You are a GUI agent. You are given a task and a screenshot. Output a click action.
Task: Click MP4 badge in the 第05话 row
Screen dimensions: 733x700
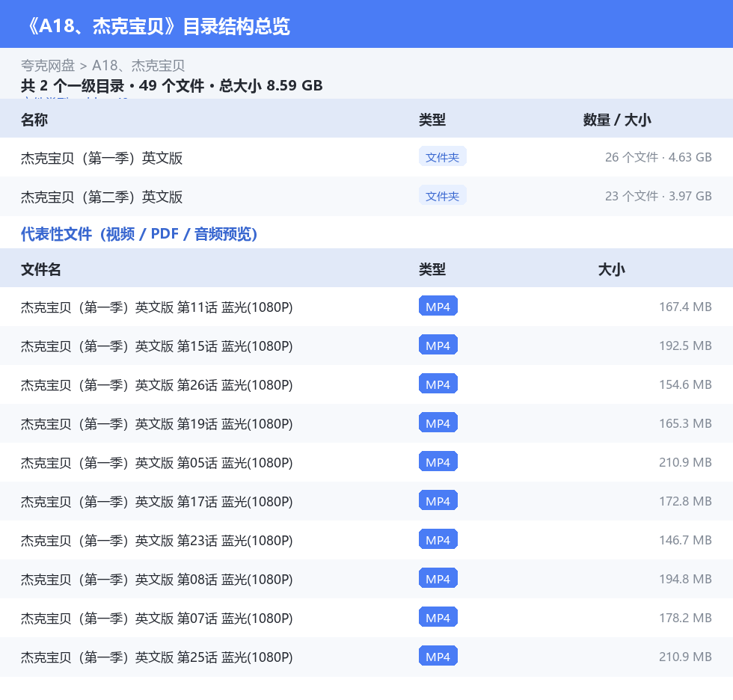click(438, 461)
